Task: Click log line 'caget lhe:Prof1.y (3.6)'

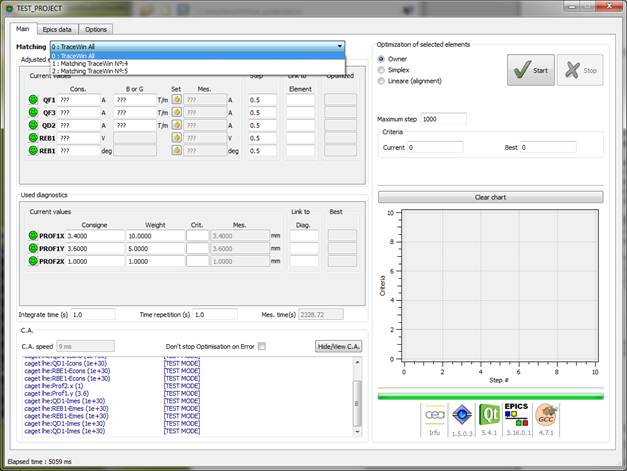Action: pos(56,393)
